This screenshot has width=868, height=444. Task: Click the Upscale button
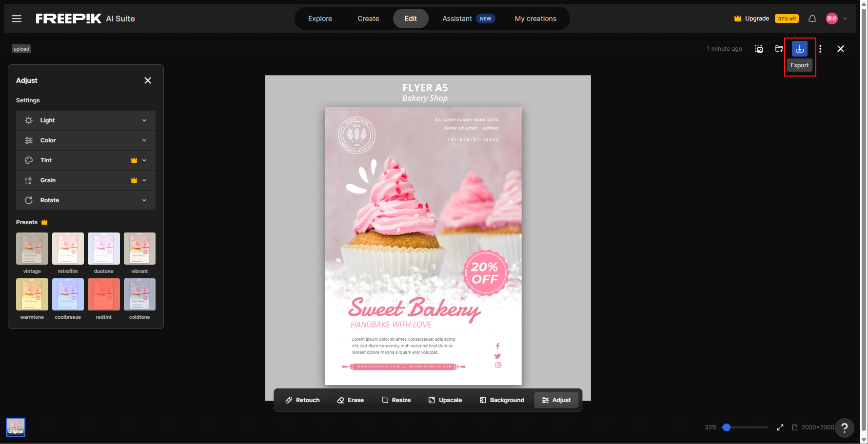pyautogui.click(x=445, y=400)
